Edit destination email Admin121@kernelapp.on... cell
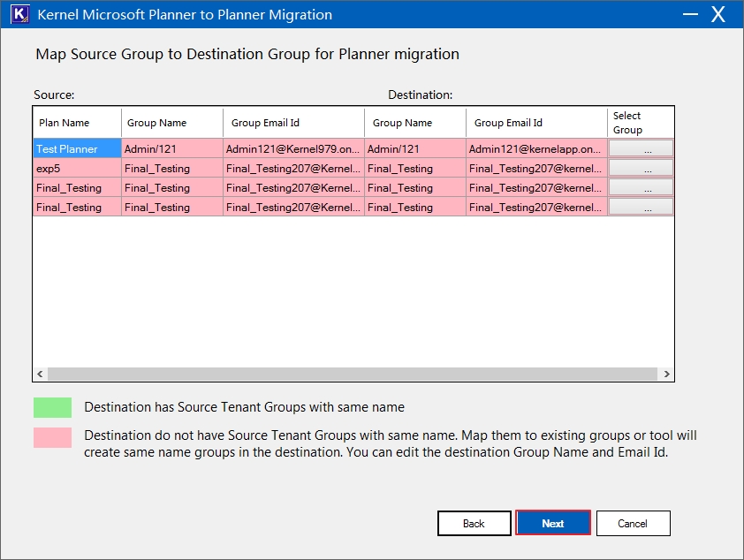The image size is (744, 560). [x=536, y=149]
